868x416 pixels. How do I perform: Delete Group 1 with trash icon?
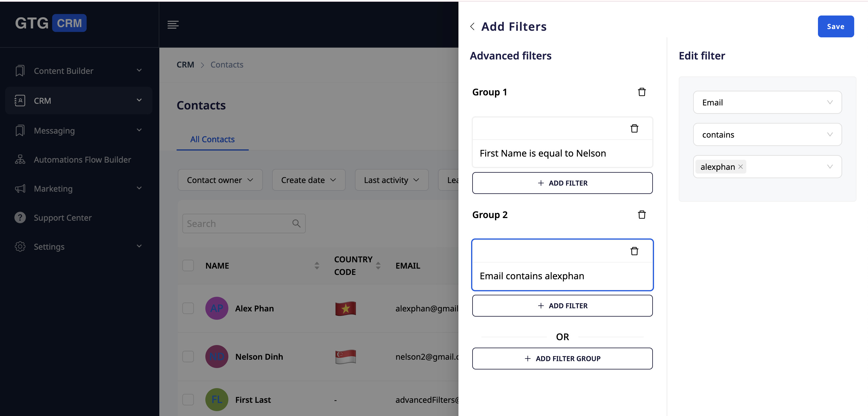pyautogui.click(x=642, y=92)
